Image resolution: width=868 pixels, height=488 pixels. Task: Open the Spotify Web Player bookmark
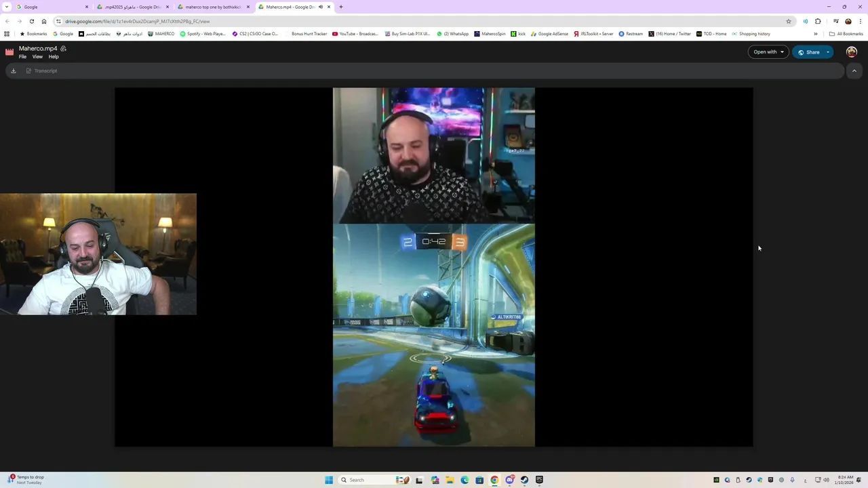203,34
